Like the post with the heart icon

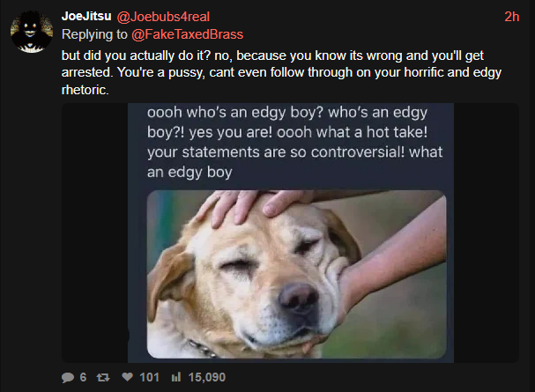coord(127,377)
